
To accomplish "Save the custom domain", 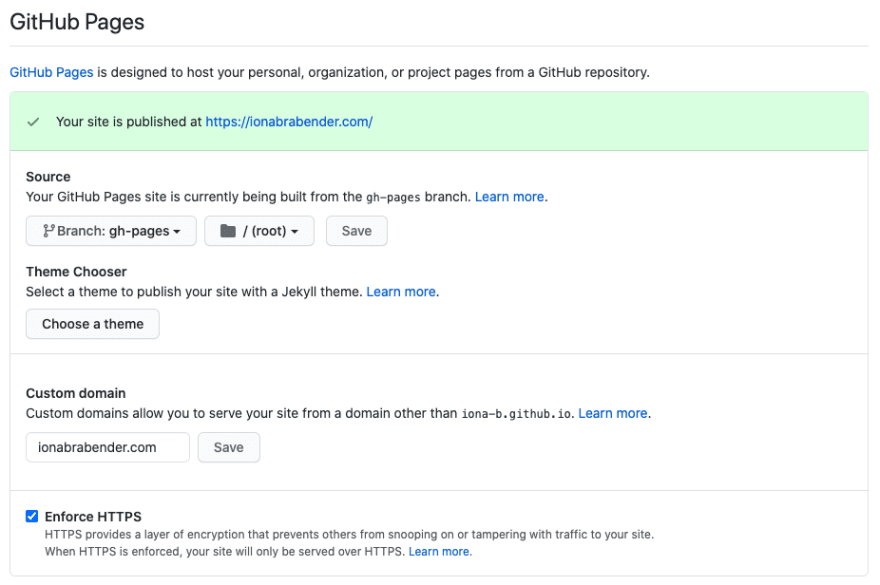I will coord(228,447).
